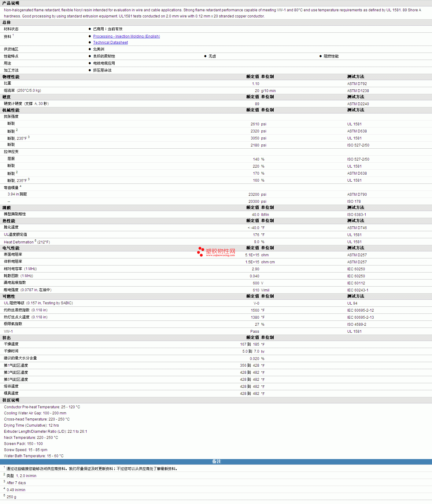Select dissipation factor value 0.040

coord(254,276)
